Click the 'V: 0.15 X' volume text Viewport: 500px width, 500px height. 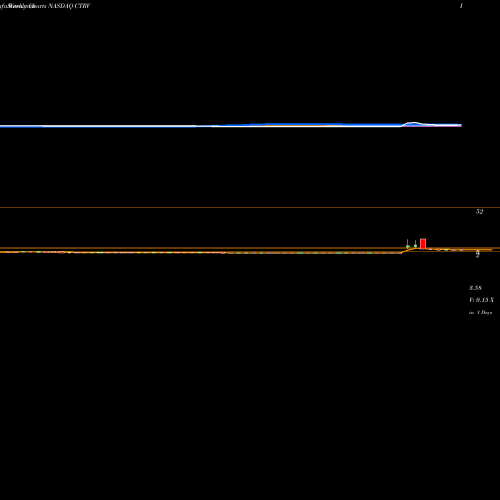coord(481,300)
